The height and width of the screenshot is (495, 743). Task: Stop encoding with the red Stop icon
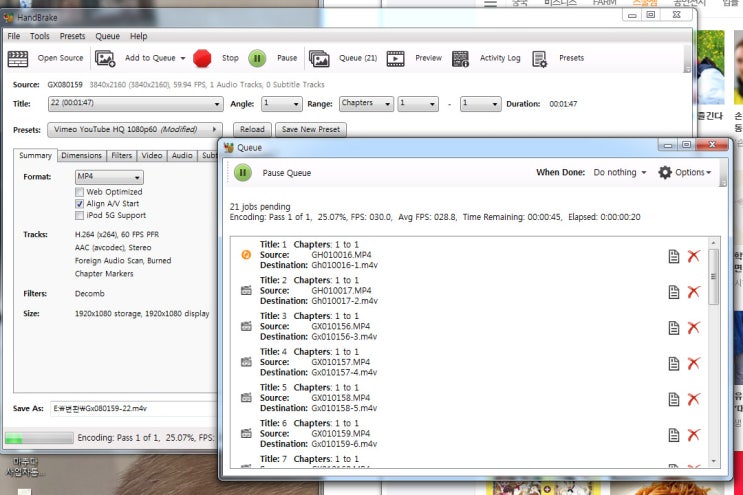click(x=202, y=58)
